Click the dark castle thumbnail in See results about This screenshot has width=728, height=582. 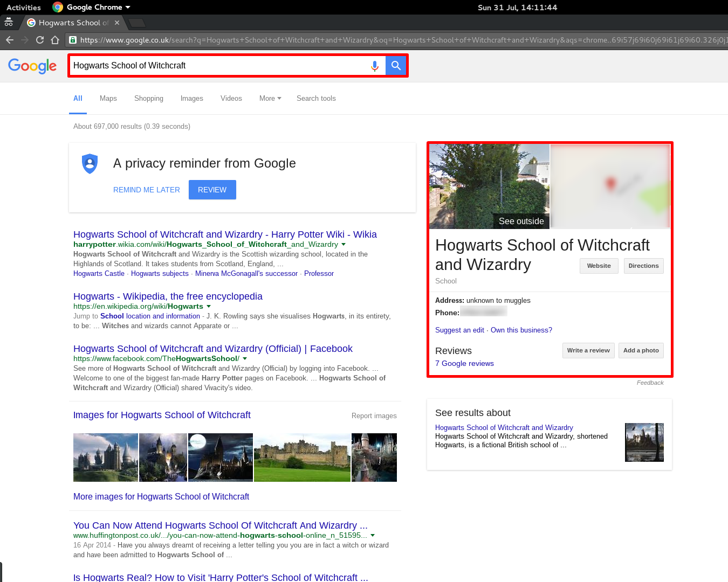tap(644, 442)
